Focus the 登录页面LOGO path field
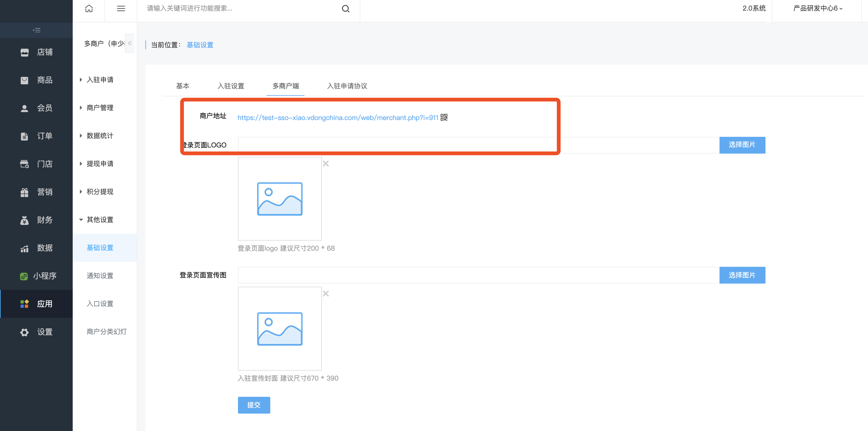The width and height of the screenshot is (868, 431). tap(478, 145)
